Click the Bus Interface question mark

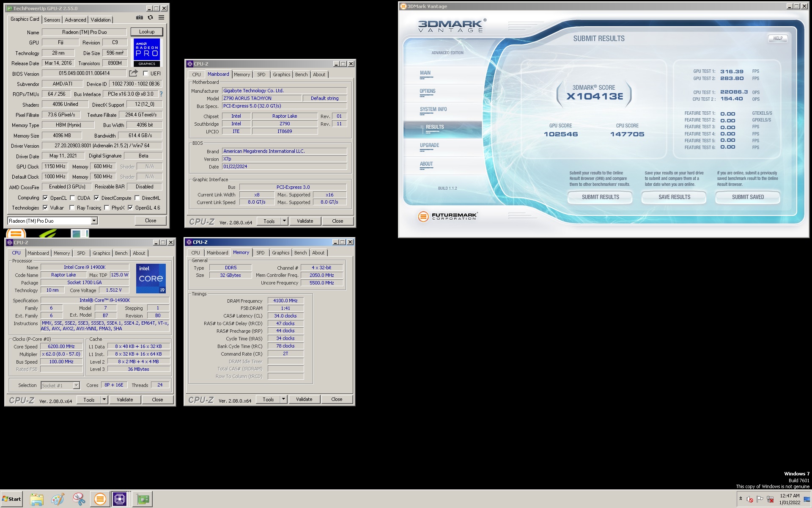pos(161,94)
